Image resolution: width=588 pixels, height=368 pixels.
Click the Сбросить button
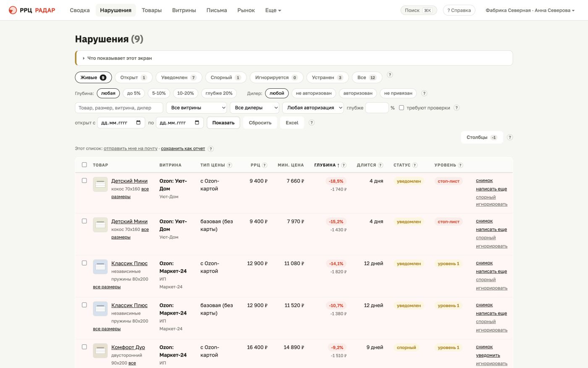(x=260, y=123)
